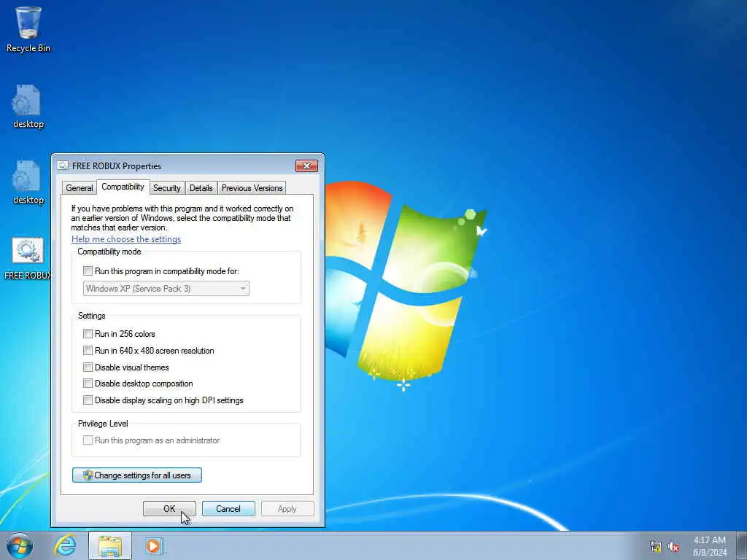Screen dimensions: 747x560
Task: Switch to the Security tab
Action: 167,188
